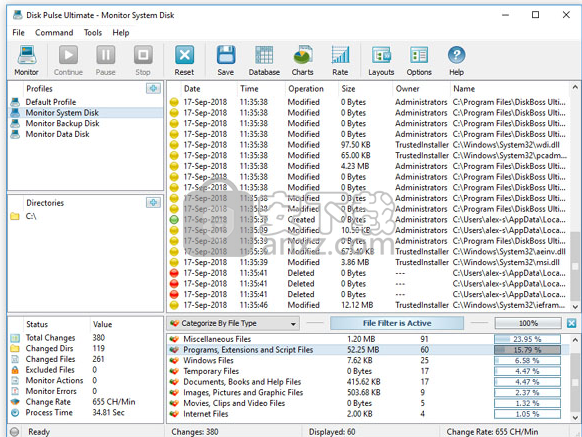Screen dimensions: 582x437
Task: Open the Categorize By File Type dropdown
Action: click(233, 323)
